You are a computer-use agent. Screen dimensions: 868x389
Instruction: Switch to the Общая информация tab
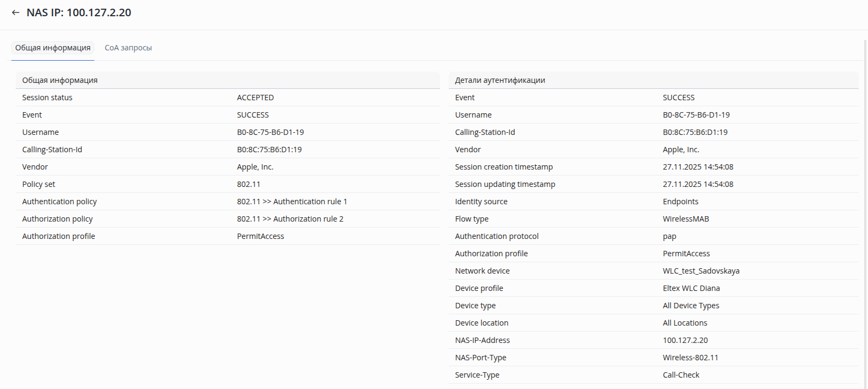point(53,48)
